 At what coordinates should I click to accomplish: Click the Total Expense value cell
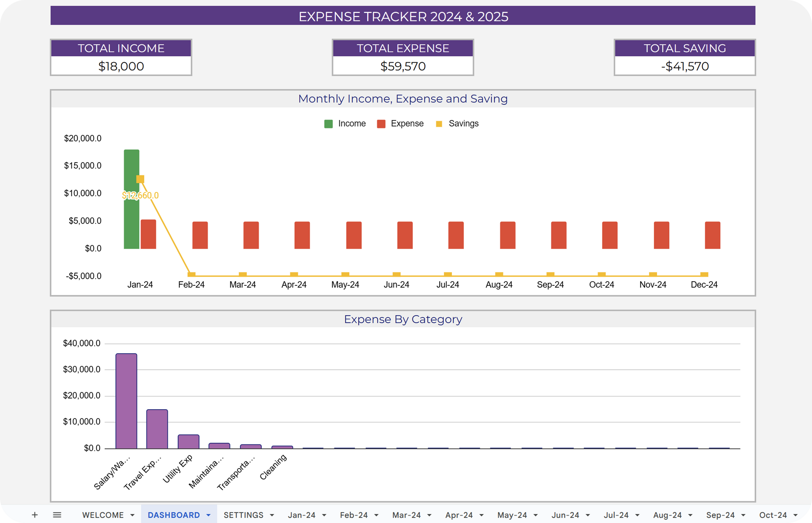point(403,66)
